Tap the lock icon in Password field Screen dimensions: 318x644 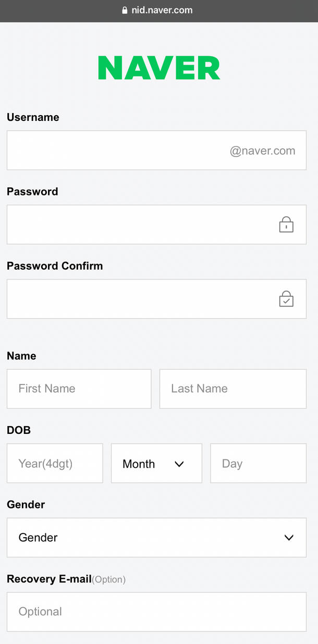[286, 225]
